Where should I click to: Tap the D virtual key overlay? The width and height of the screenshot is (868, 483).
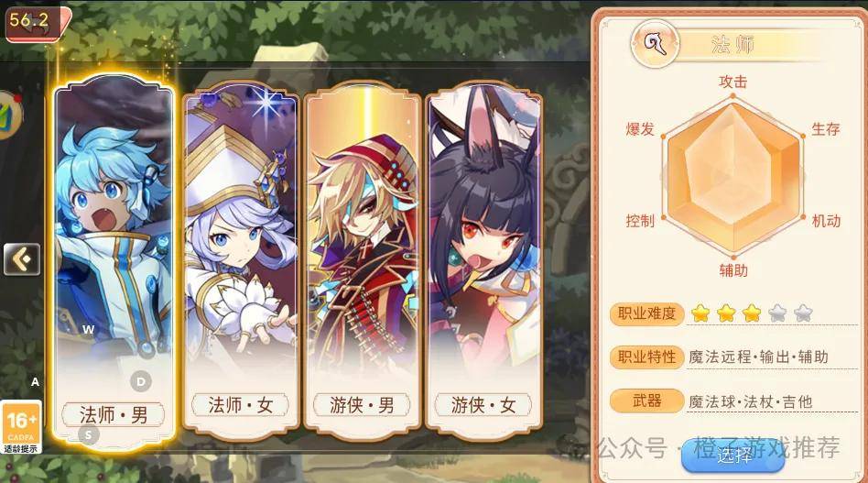coord(141,381)
